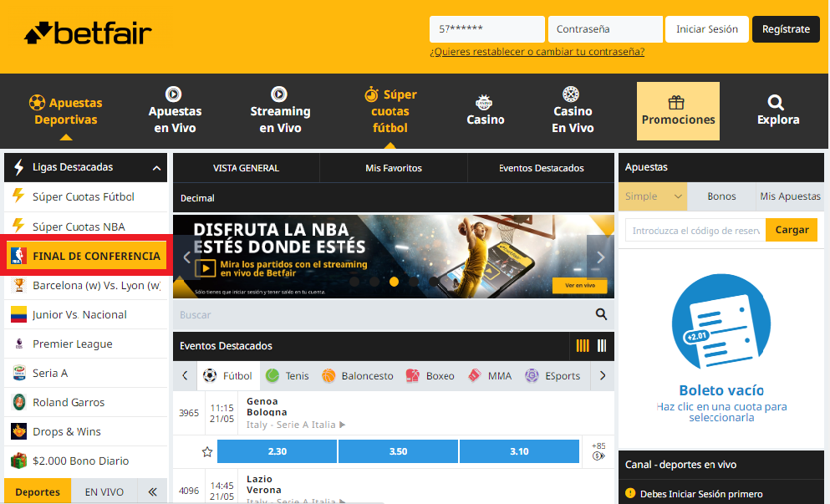Switch to the Mis Apuestas tab

coord(790,196)
